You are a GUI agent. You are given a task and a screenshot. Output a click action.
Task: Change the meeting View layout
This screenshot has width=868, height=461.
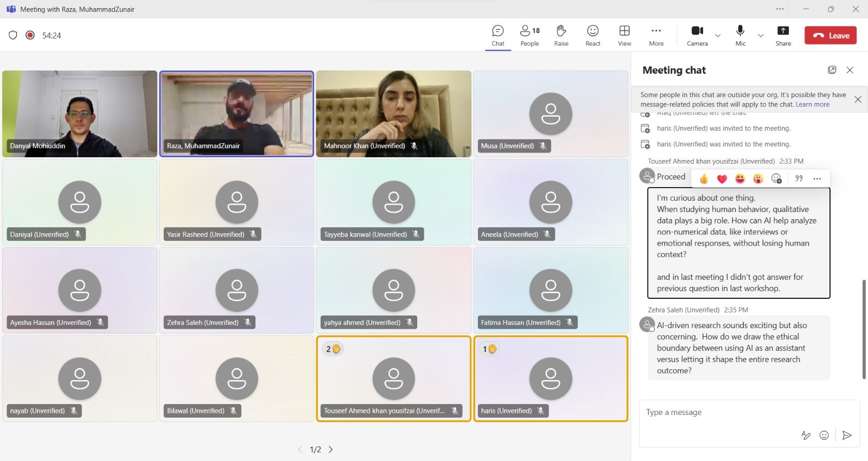click(624, 36)
